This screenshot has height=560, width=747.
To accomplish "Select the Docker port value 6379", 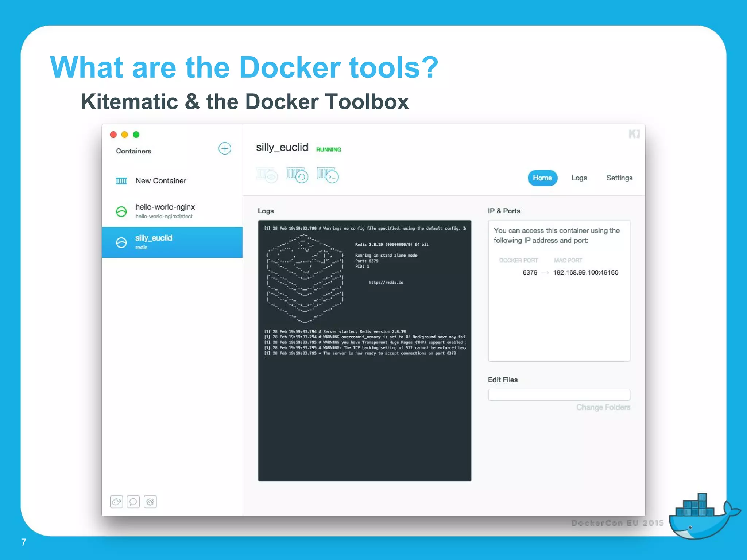I will [x=530, y=272].
